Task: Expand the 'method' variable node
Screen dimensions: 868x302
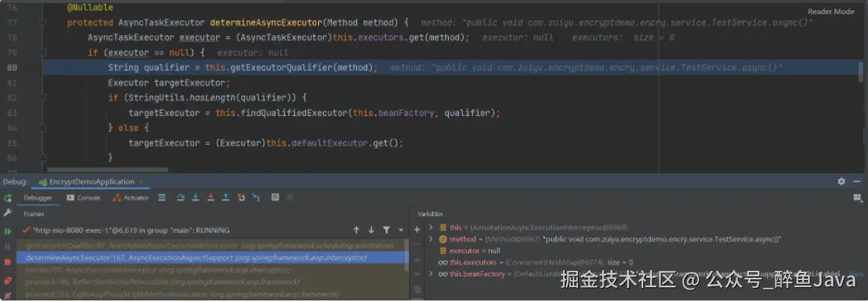Action: [x=432, y=240]
